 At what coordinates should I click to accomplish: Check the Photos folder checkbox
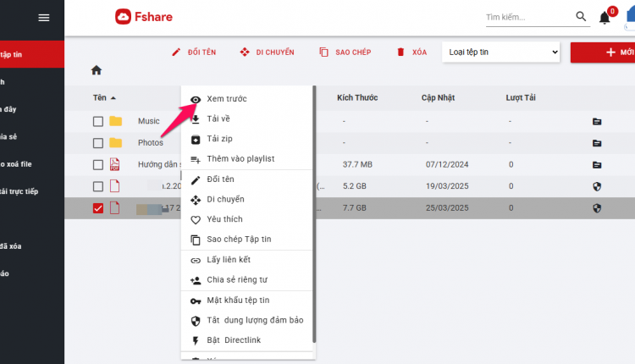pyautogui.click(x=98, y=143)
